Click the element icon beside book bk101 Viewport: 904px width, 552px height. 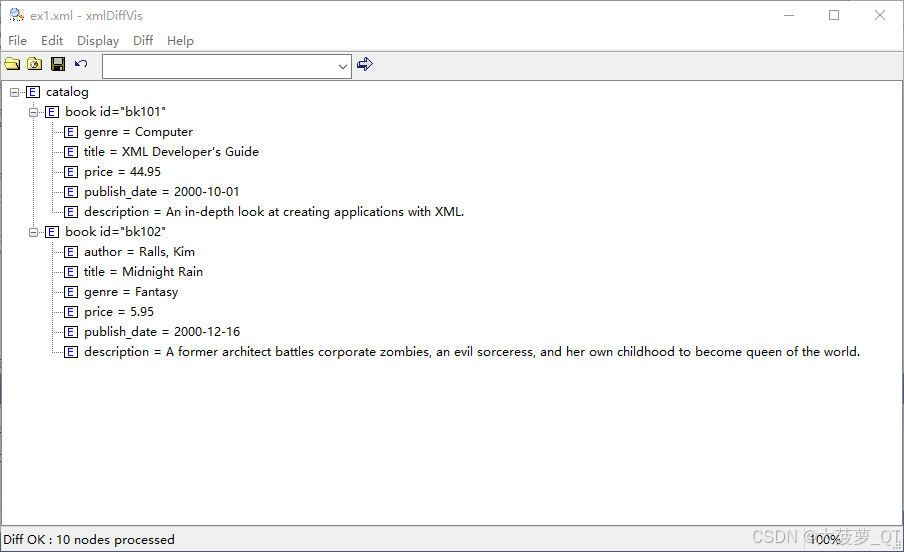pyautogui.click(x=52, y=112)
